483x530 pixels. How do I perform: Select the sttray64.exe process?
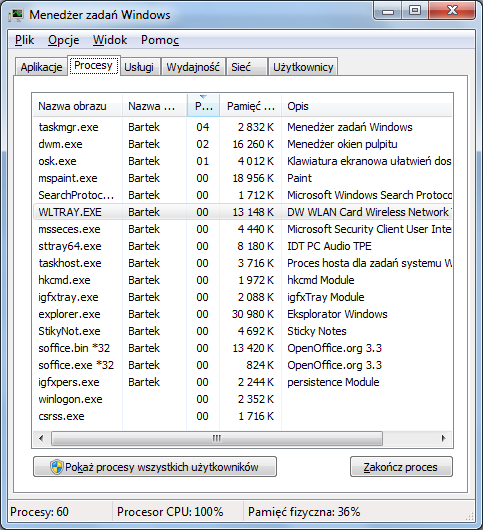pos(242,246)
